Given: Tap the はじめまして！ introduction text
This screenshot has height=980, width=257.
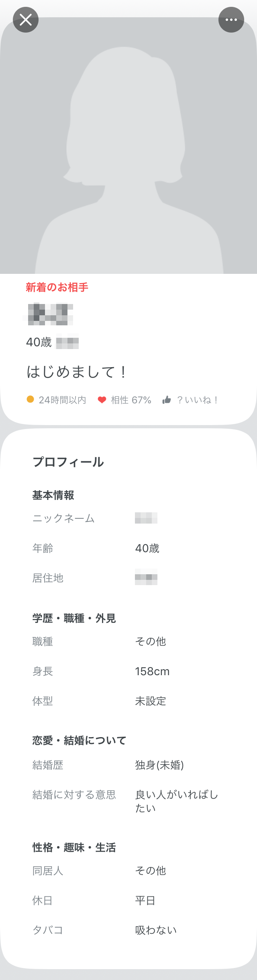Looking at the screenshot, I should (x=77, y=372).
